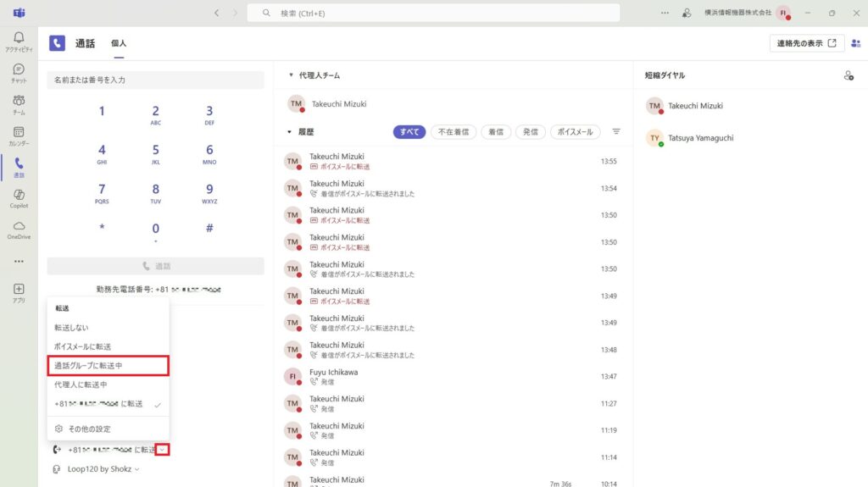The image size is (868, 487).
Task: Choose 通話グループに転送中 in forwarding menu
Action: [x=108, y=366]
